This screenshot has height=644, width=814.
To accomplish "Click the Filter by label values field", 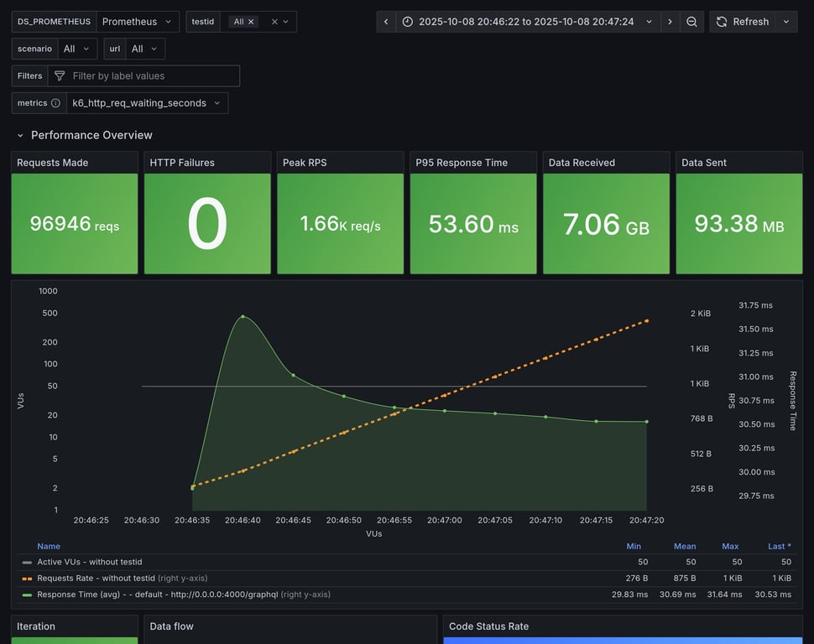I will [151, 76].
